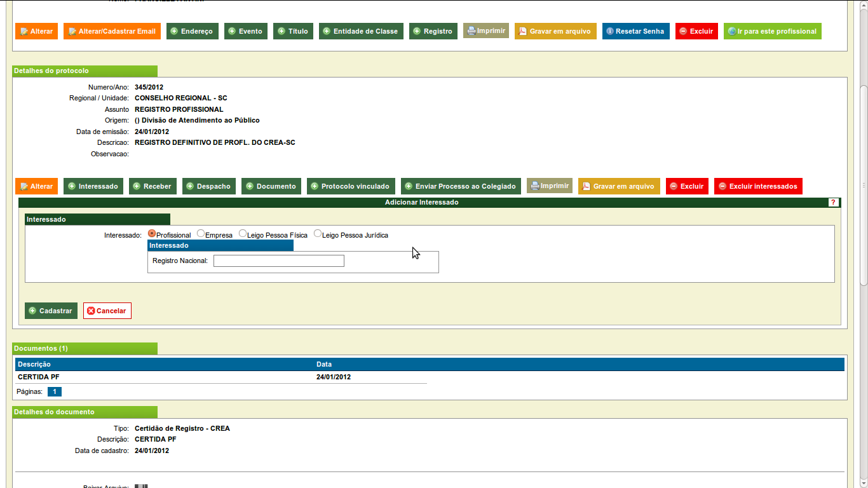Open Protocolo vinculado
This screenshot has height=488, width=868.
coord(351,186)
